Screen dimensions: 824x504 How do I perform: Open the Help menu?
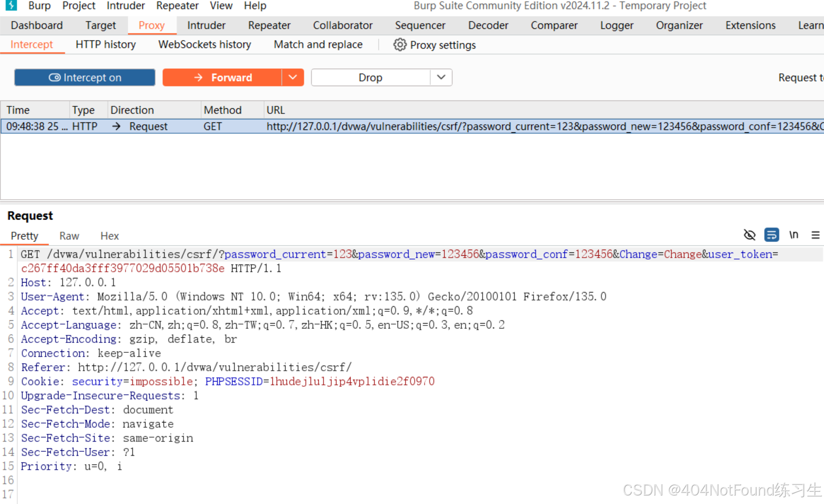coord(255,6)
